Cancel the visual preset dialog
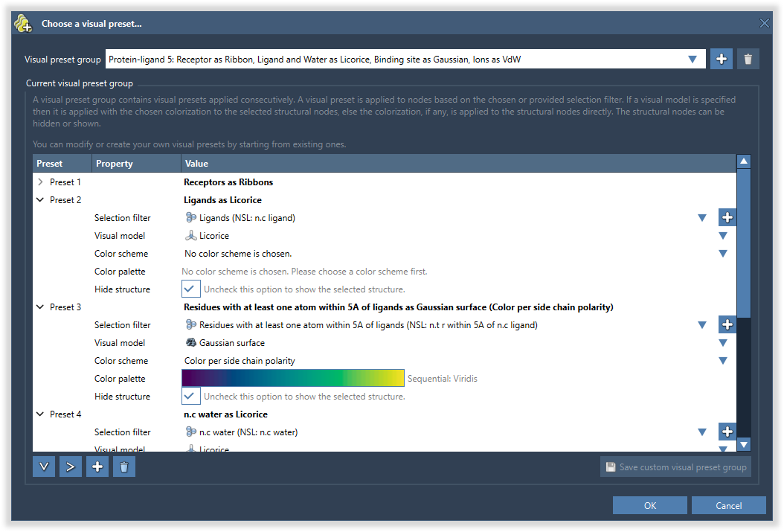This screenshot has height=532, width=784. 728,506
